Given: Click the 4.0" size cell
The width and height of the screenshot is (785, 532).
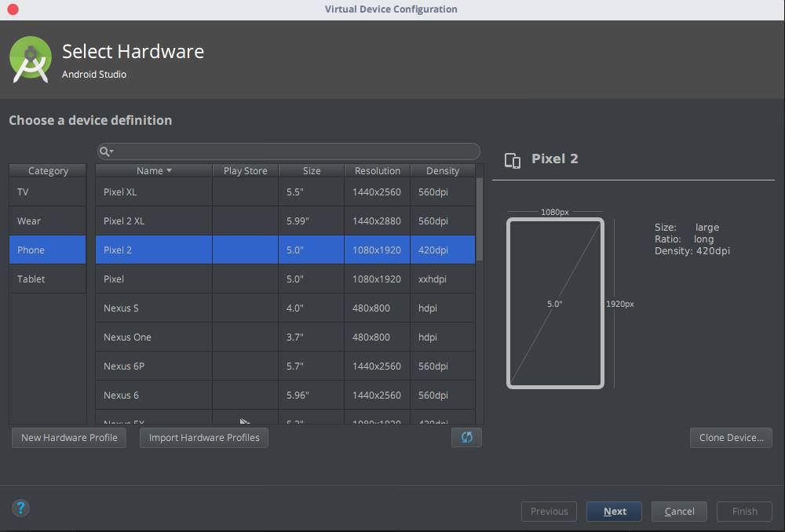Looking at the screenshot, I should 312,308.
